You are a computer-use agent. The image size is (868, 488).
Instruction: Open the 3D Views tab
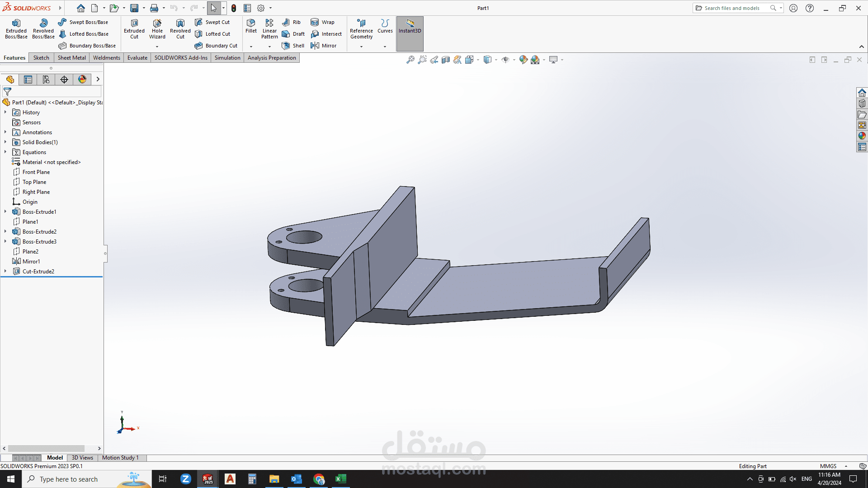click(x=82, y=458)
